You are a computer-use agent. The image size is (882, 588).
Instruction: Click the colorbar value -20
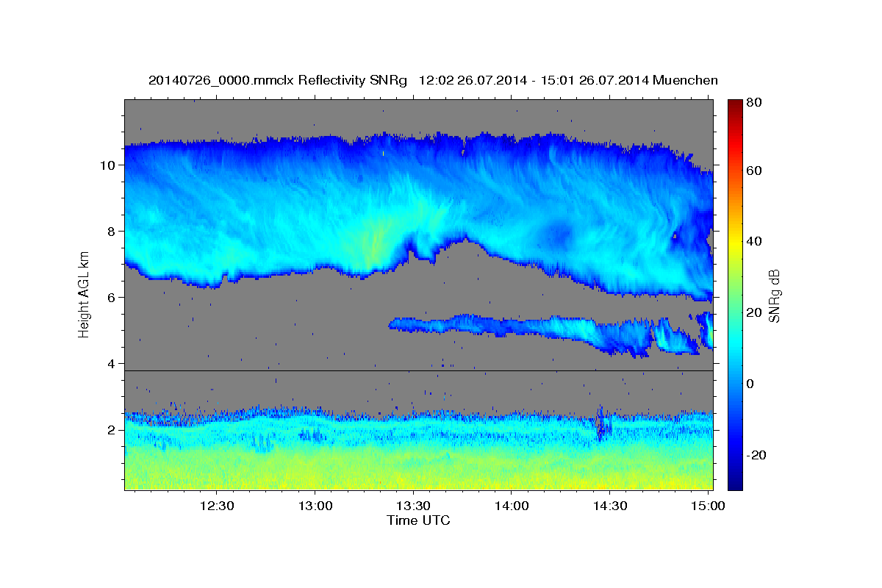pos(756,455)
